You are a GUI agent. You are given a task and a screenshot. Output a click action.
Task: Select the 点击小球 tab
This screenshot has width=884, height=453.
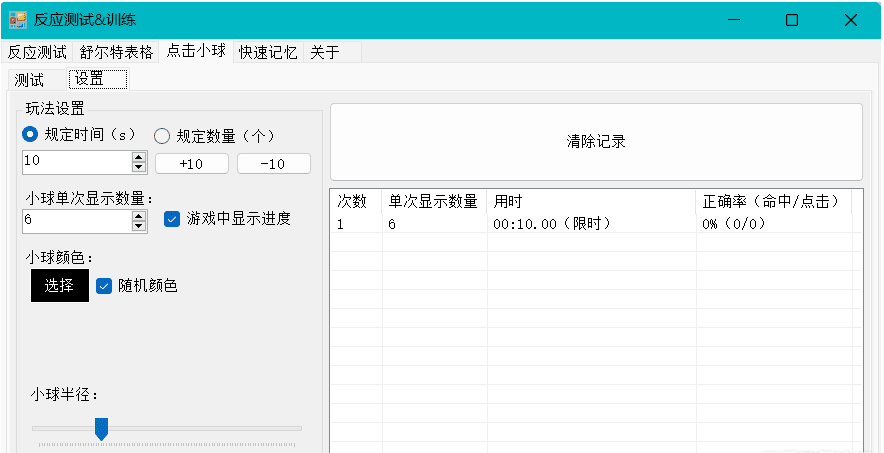(196, 51)
